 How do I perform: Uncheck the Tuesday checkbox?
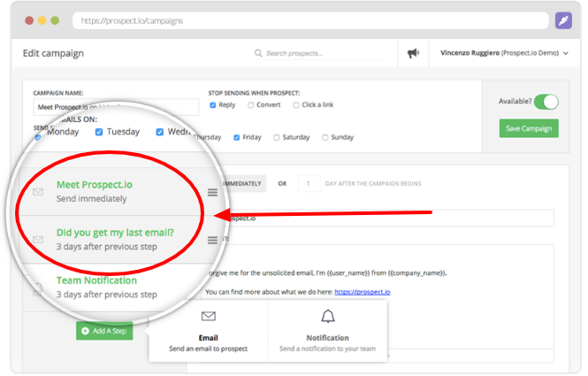99,132
